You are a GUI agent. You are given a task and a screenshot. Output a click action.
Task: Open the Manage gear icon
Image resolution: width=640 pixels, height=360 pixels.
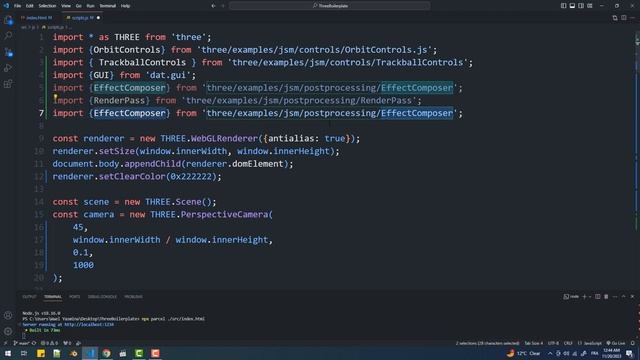[x=8, y=331]
